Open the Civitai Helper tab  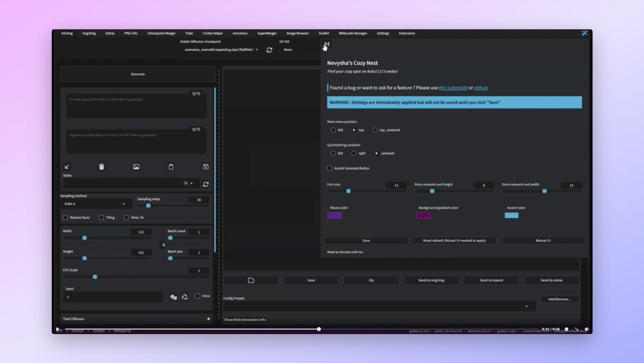click(x=213, y=33)
